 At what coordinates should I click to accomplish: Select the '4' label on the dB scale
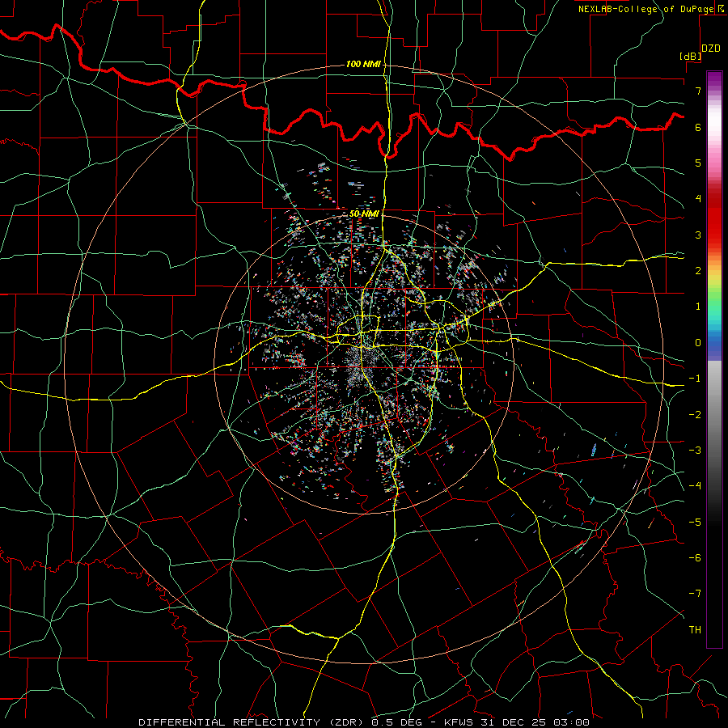[698, 199]
